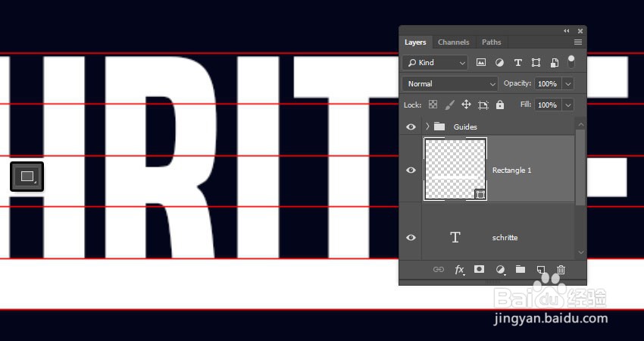The image size is (644, 341).
Task: Click the Fill value field
Action: point(549,105)
